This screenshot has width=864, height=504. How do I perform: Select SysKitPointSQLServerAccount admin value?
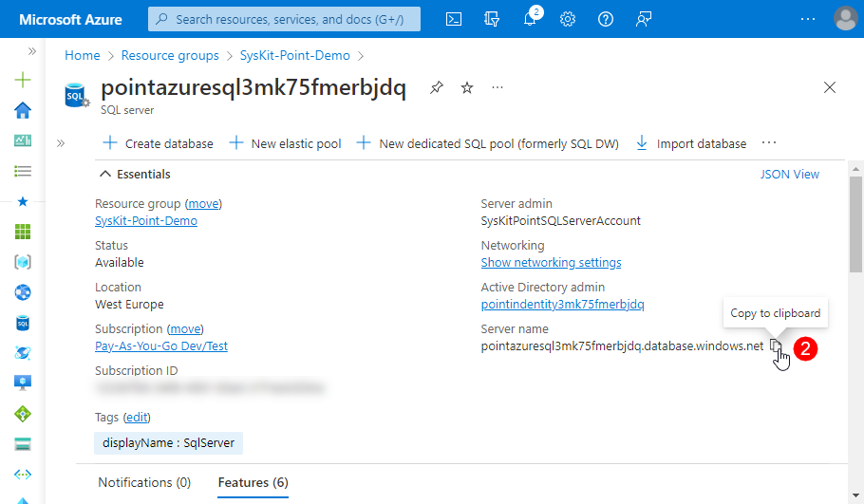[560, 221]
